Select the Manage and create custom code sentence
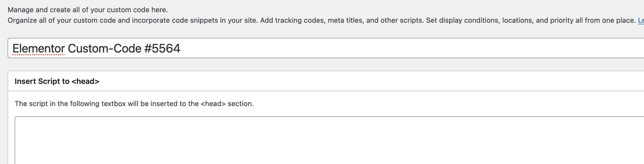The width and height of the screenshot is (644, 164). coord(88,10)
